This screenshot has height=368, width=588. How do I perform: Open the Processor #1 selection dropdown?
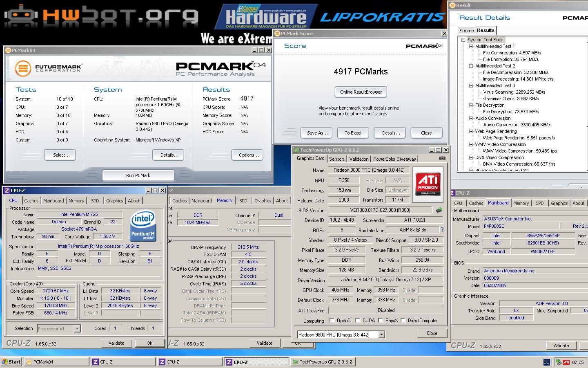[77, 328]
